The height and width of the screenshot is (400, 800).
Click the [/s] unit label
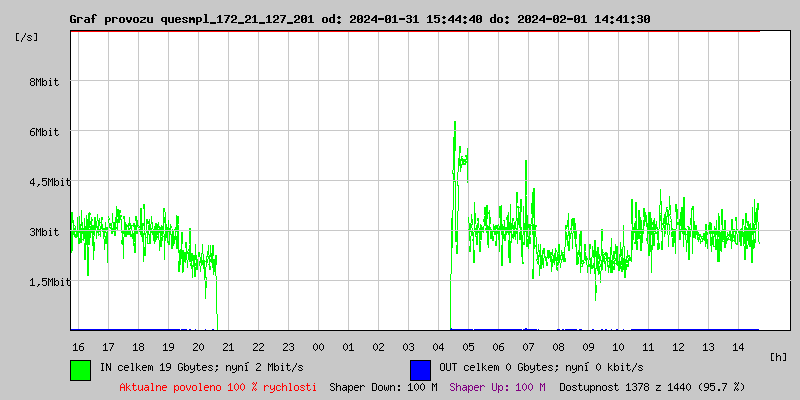click(x=28, y=37)
